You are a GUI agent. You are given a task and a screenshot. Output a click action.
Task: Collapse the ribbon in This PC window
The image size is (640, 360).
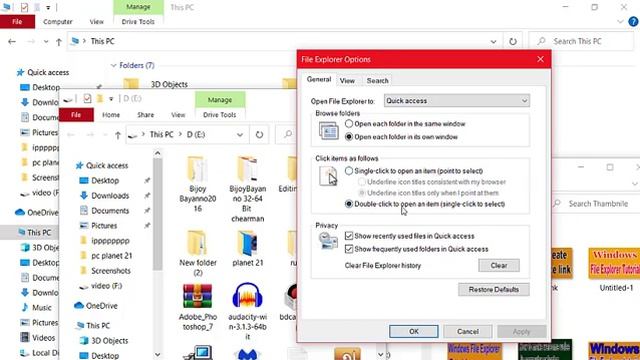tap(620, 22)
